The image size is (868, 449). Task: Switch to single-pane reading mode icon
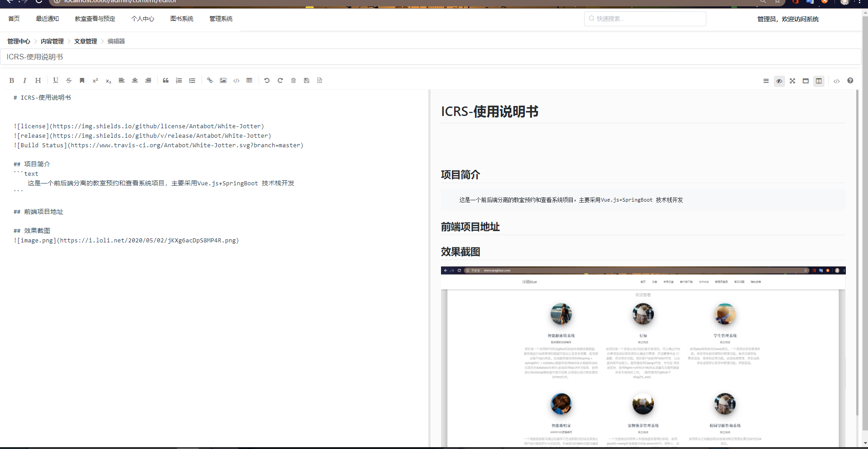pos(806,81)
